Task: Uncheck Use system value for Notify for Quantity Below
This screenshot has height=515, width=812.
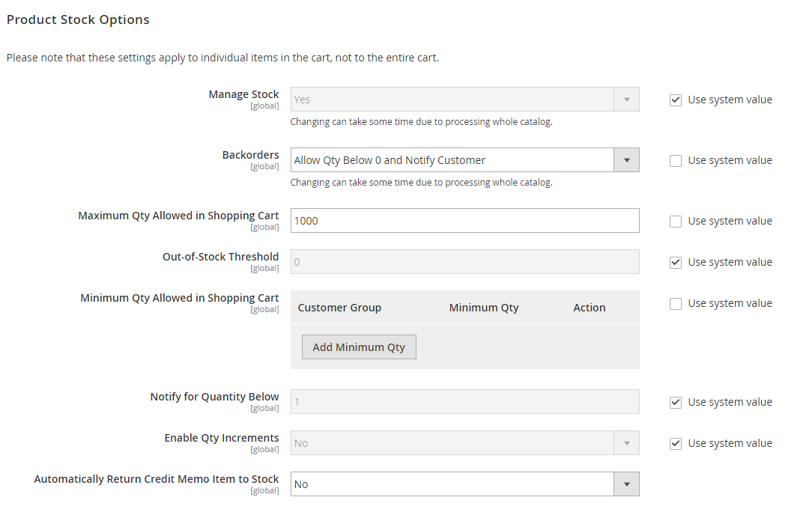Action: [676, 401]
